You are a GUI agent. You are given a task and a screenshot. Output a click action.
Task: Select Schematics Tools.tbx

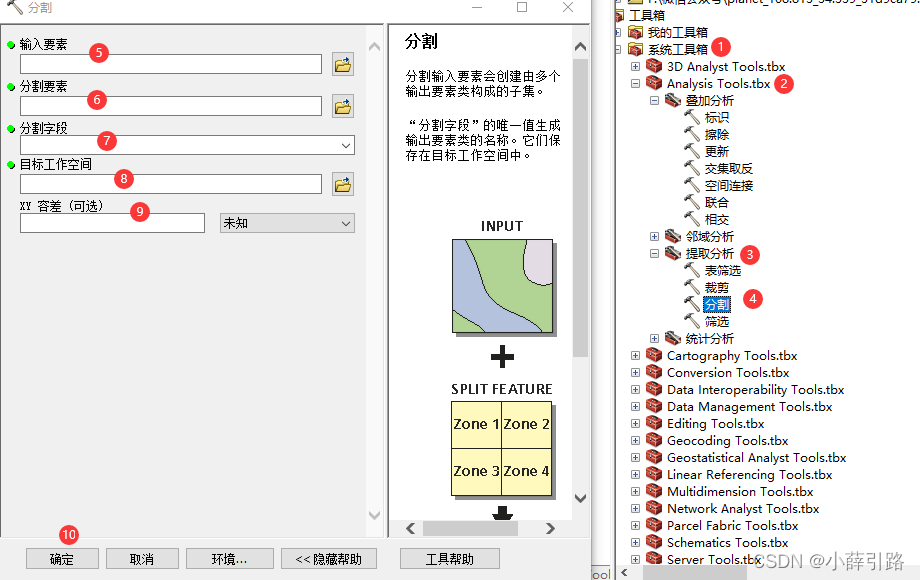click(x=727, y=542)
